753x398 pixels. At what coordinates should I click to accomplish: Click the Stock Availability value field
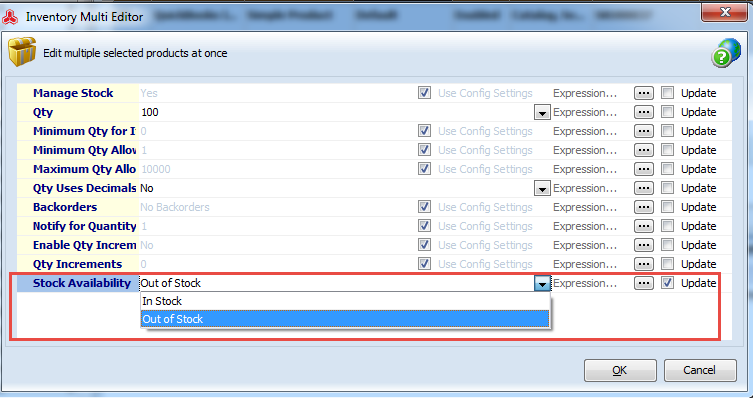(336, 283)
